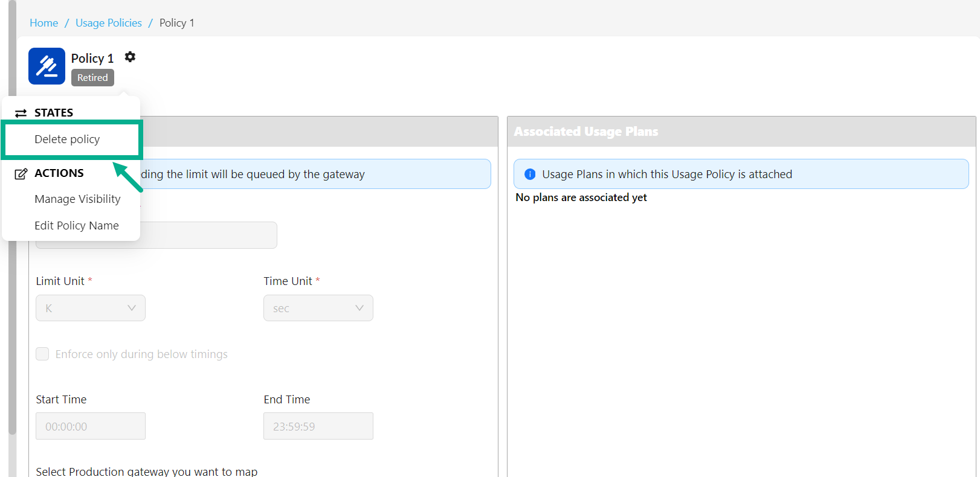This screenshot has height=477, width=980.
Task: Open the Usage Policies breadcrumb link
Action: pyautogui.click(x=109, y=23)
